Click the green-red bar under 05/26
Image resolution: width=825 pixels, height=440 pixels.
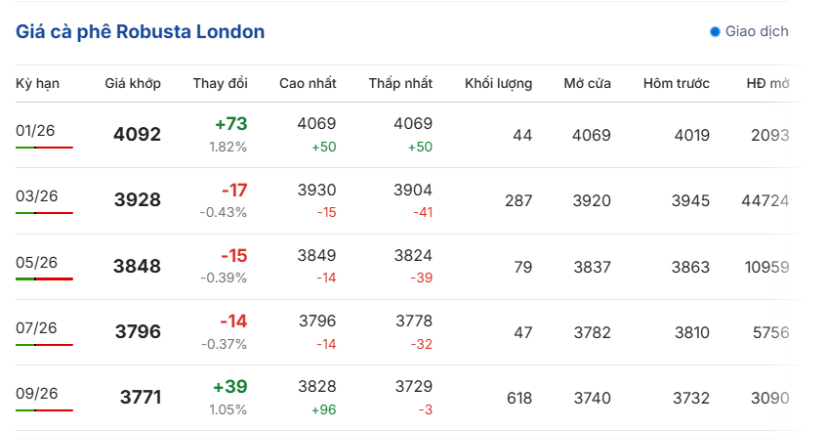point(44,278)
